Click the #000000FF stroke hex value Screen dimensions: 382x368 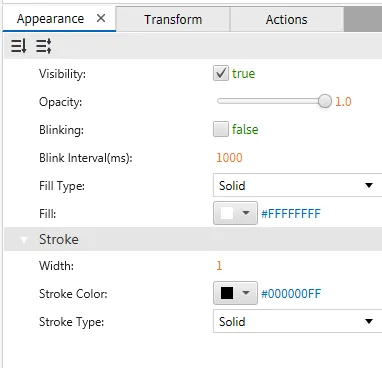pyautogui.click(x=291, y=294)
